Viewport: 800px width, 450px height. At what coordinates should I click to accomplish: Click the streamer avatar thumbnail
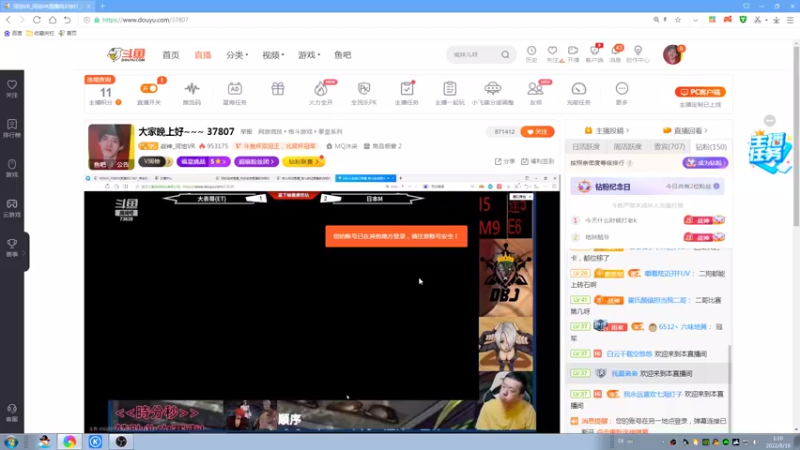111,146
